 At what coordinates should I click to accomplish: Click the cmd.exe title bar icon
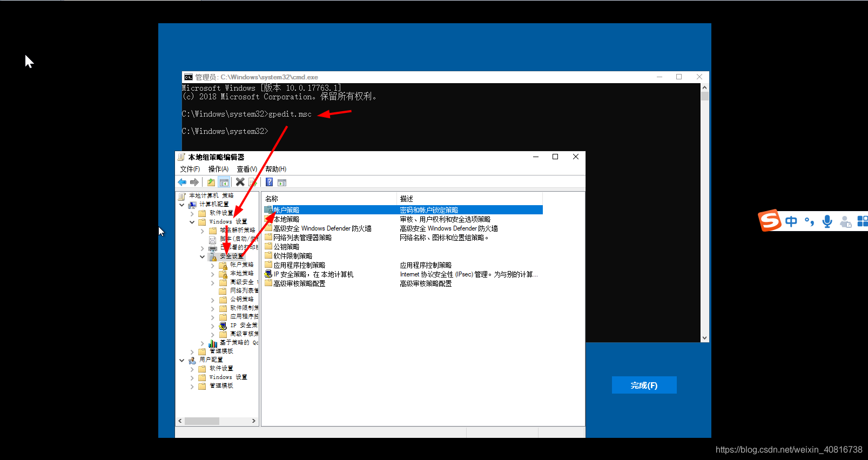pyautogui.click(x=188, y=77)
